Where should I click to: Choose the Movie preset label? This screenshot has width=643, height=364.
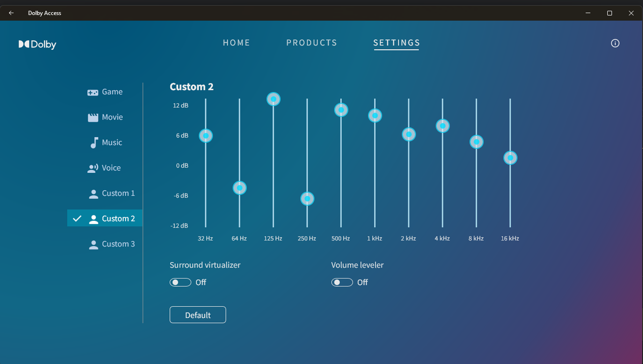pyautogui.click(x=113, y=117)
